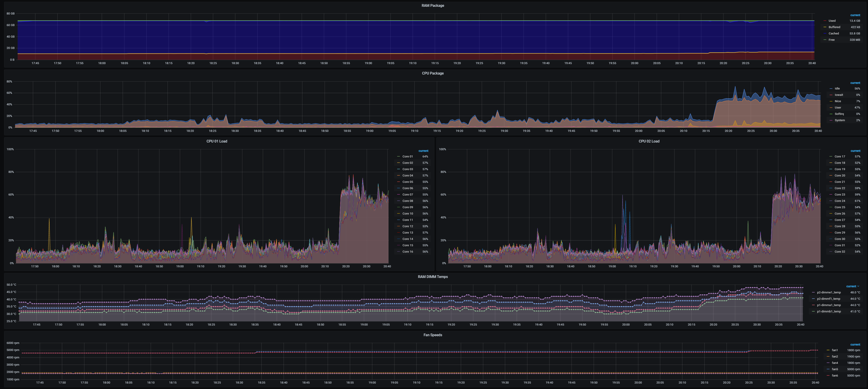Select Core 24 legend entry
Screen dimensions: 868x389
pos(840,201)
